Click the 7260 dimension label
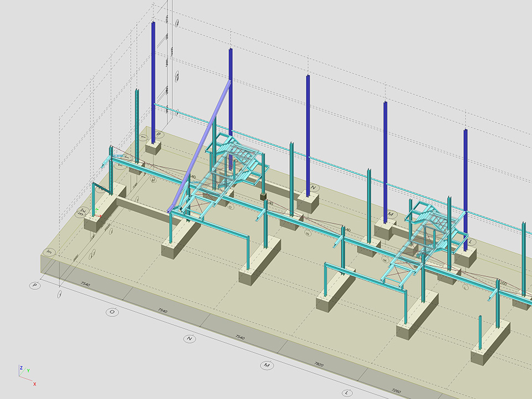532x399 pixels. (396, 391)
